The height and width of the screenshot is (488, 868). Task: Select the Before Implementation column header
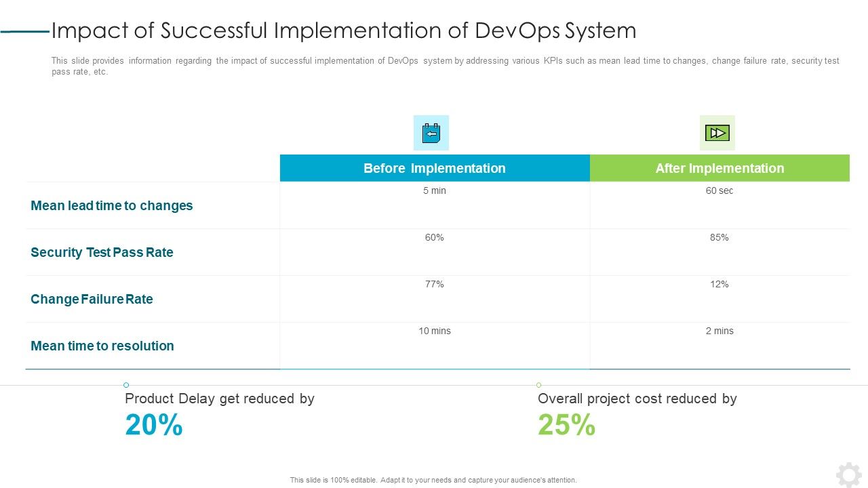coord(435,168)
